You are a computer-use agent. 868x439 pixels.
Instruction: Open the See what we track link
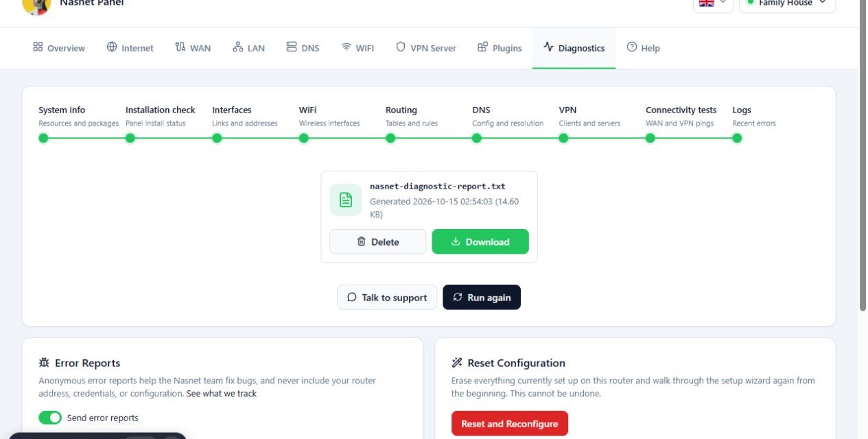point(222,394)
